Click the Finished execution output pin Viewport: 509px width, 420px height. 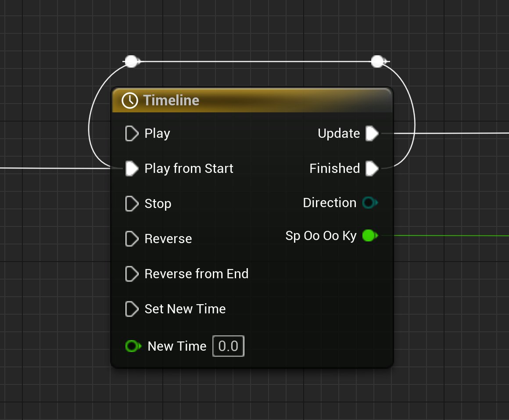point(372,169)
